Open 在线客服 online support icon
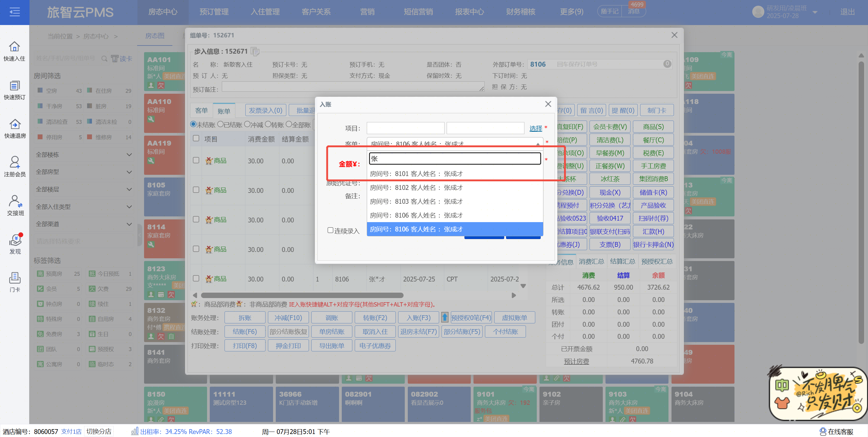The height and width of the screenshot is (437, 868). pos(823,431)
